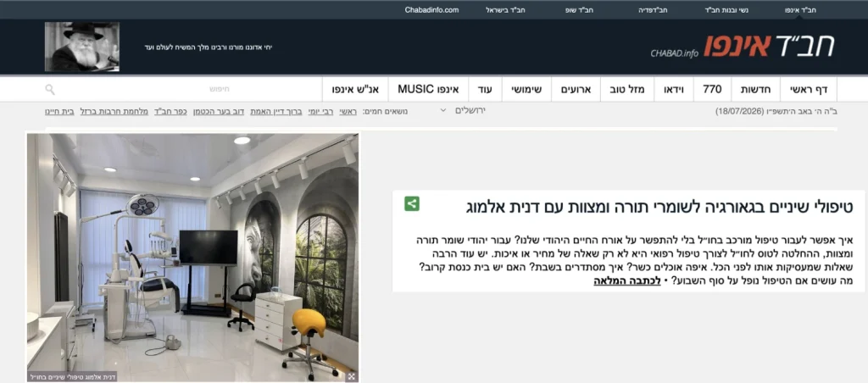Image resolution: width=868 pixels, height=383 pixels.
Task: Open חב"ד בישראל top link
Action: click(505, 10)
